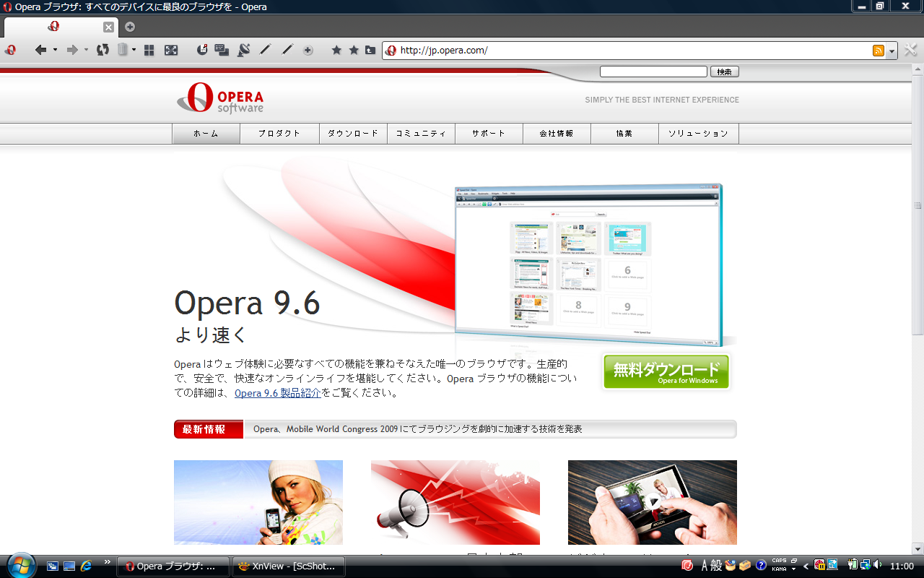Click the Opera 9.6 heading text

click(x=247, y=303)
